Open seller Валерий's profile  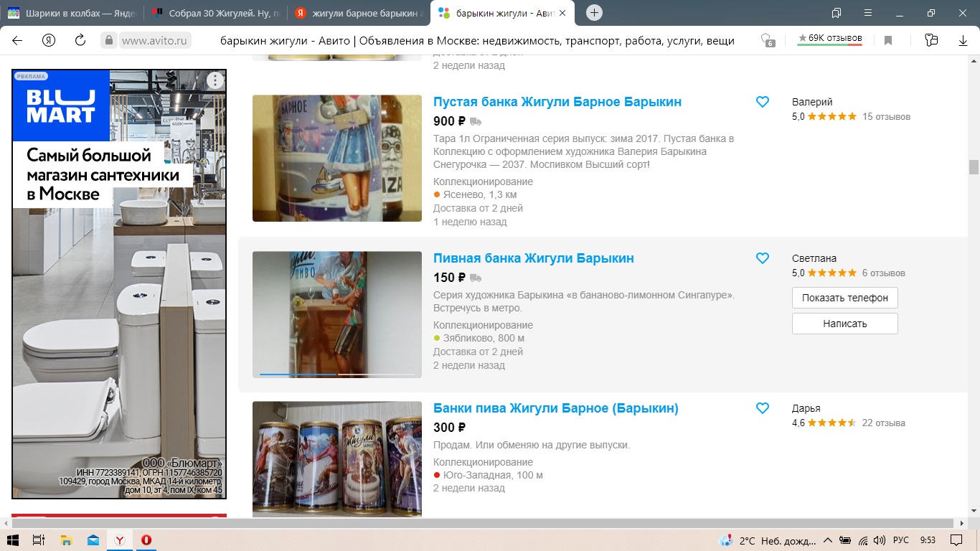[812, 102]
